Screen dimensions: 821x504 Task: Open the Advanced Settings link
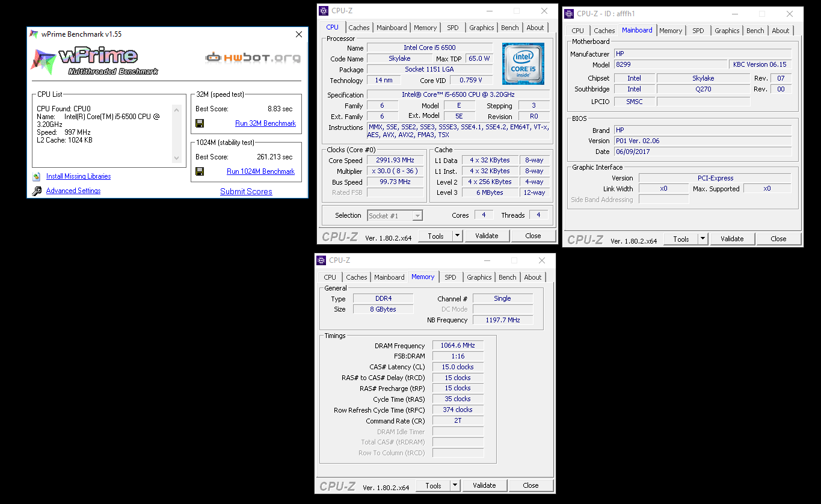pos(73,191)
